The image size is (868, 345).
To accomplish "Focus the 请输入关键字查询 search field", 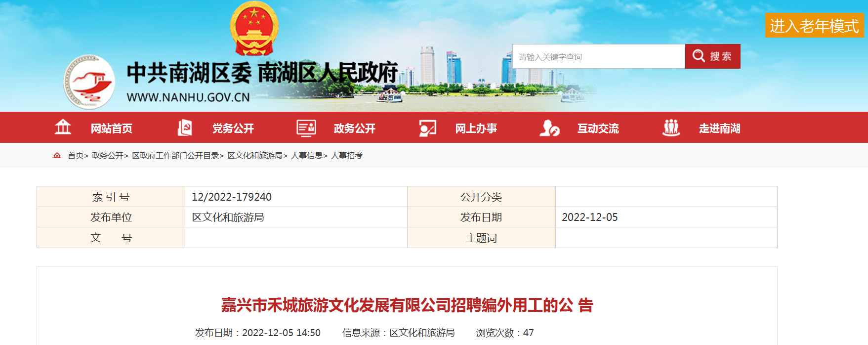I will click(599, 56).
